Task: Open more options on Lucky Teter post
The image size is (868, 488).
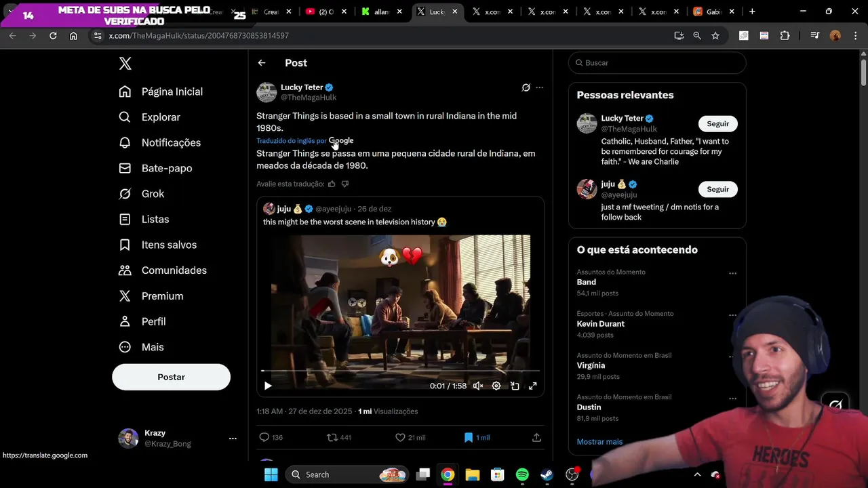Action: 540,87
